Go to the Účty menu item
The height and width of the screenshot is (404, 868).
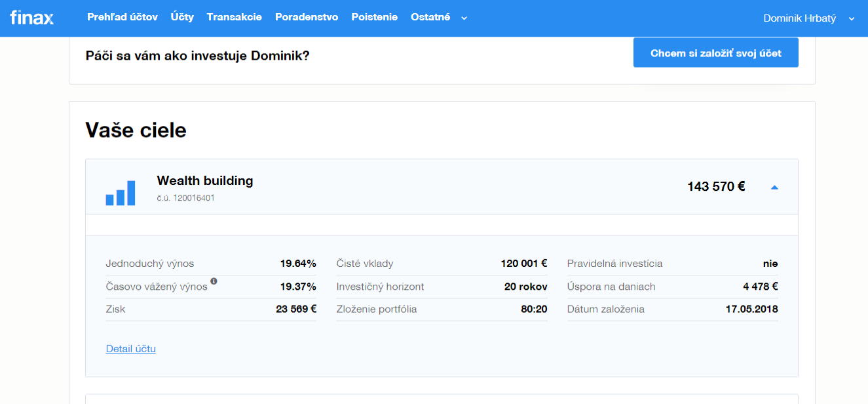click(182, 18)
